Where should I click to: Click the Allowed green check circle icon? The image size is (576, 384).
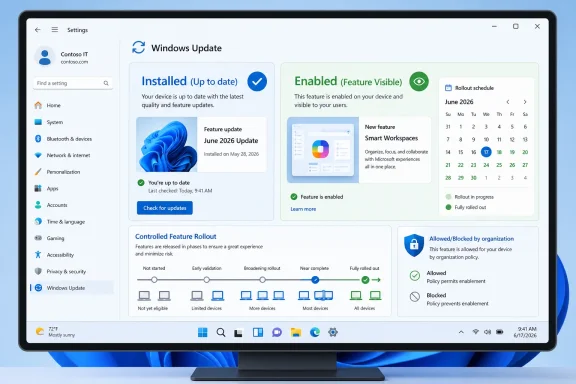click(x=415, y=276)
